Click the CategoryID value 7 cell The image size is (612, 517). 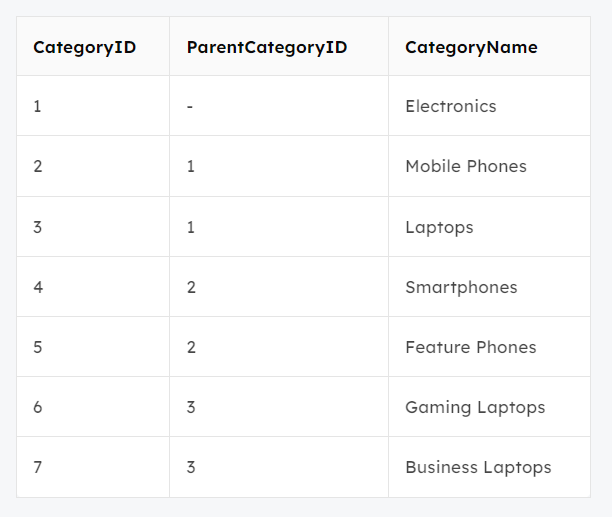[38, 467]
